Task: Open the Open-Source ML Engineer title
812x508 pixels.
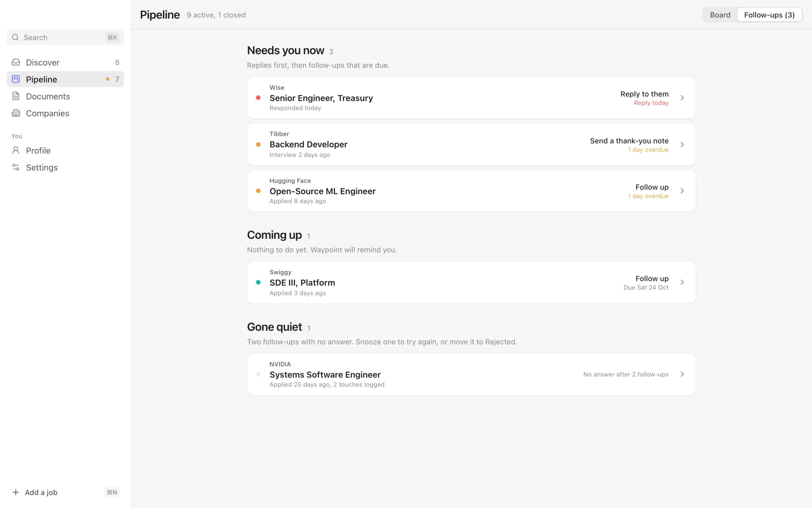Action: (322, 191)
